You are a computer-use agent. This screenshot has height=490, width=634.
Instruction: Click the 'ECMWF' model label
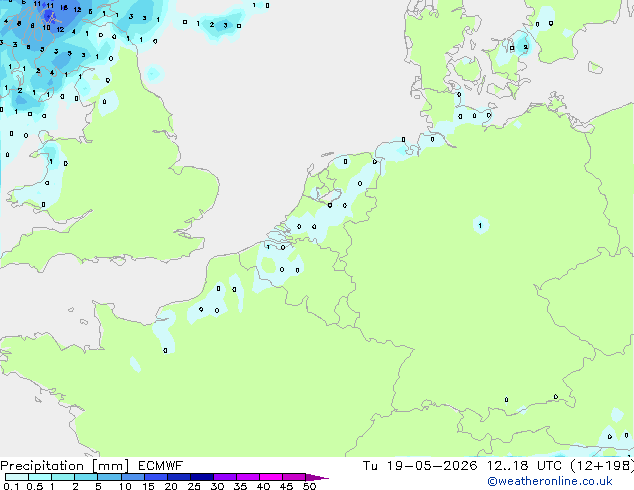pyautogui.click(x=161, y=466)
